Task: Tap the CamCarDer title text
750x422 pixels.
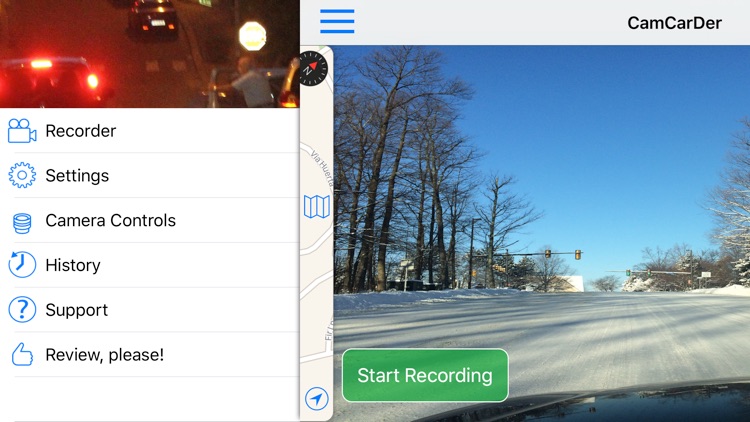Action: (674, 23)
